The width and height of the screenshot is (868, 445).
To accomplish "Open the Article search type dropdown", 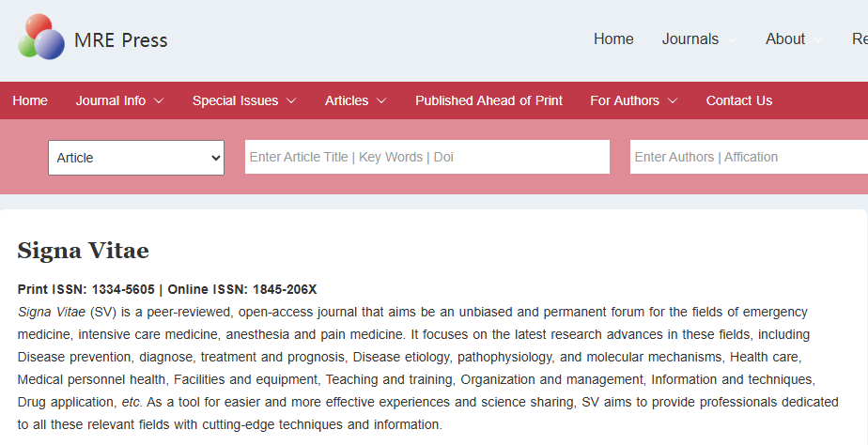I will [136, 158].
